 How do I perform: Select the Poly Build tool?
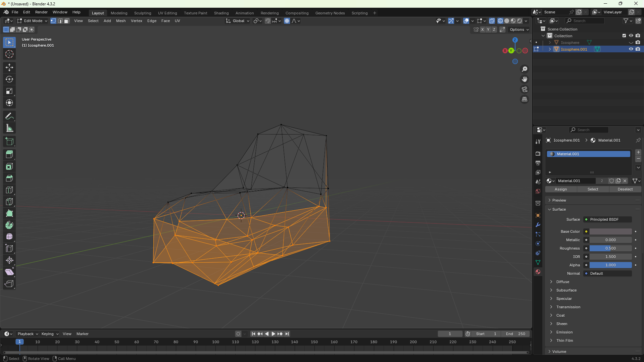(x=9, y=214)
